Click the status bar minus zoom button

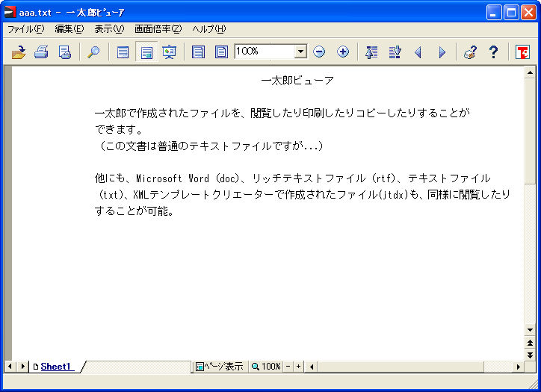tap(288, 367)
